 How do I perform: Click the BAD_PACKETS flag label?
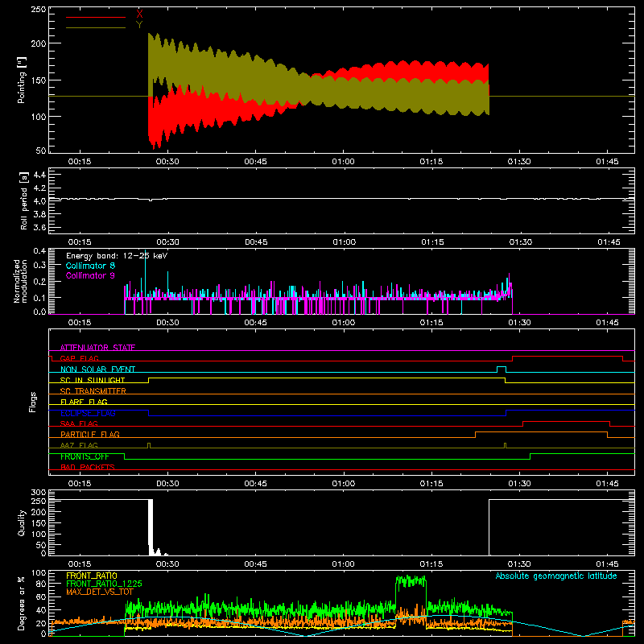(x=88, y=467)
